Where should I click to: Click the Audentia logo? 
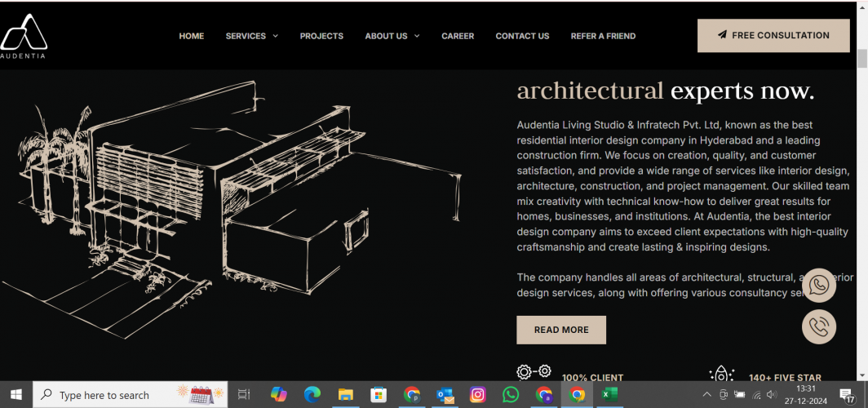23,36
